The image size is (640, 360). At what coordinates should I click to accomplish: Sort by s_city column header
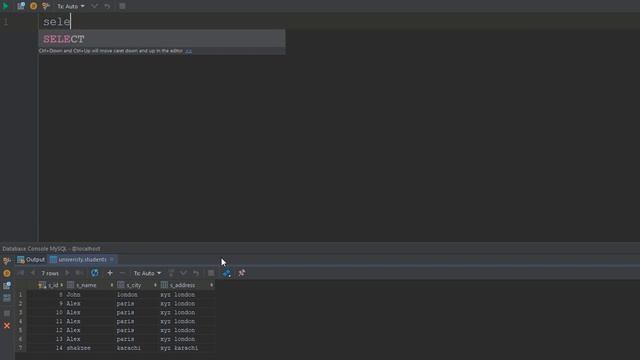(x=137, y=285)
